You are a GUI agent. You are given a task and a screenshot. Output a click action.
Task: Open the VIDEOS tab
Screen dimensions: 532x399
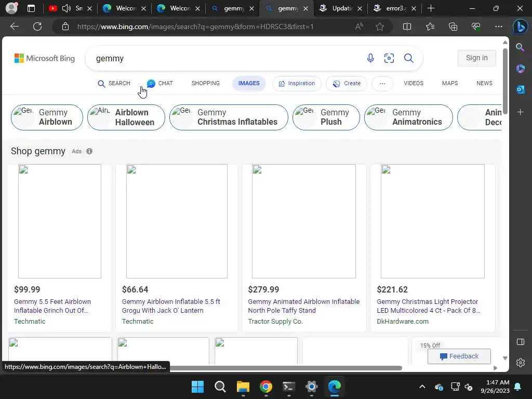click(413, 84)
